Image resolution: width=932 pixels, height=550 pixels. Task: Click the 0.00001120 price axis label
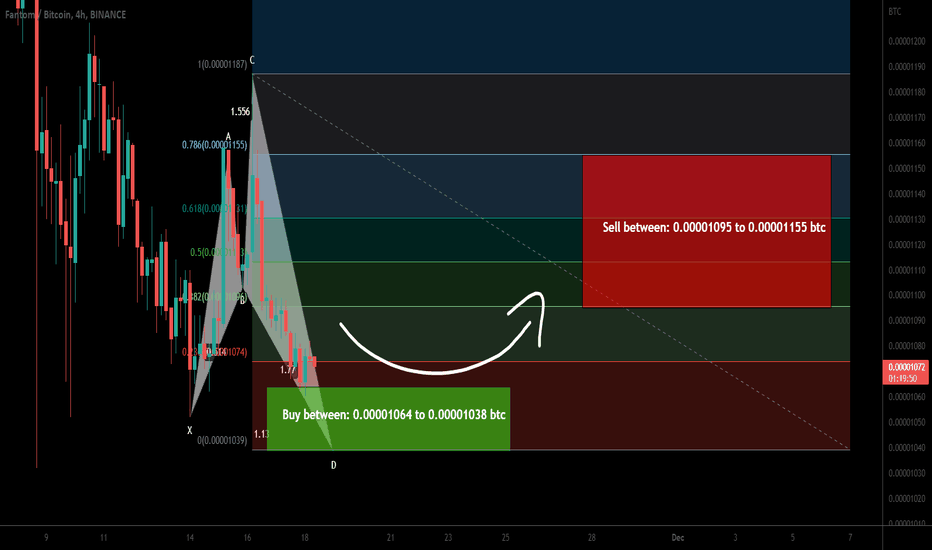(x=906, y=245)
